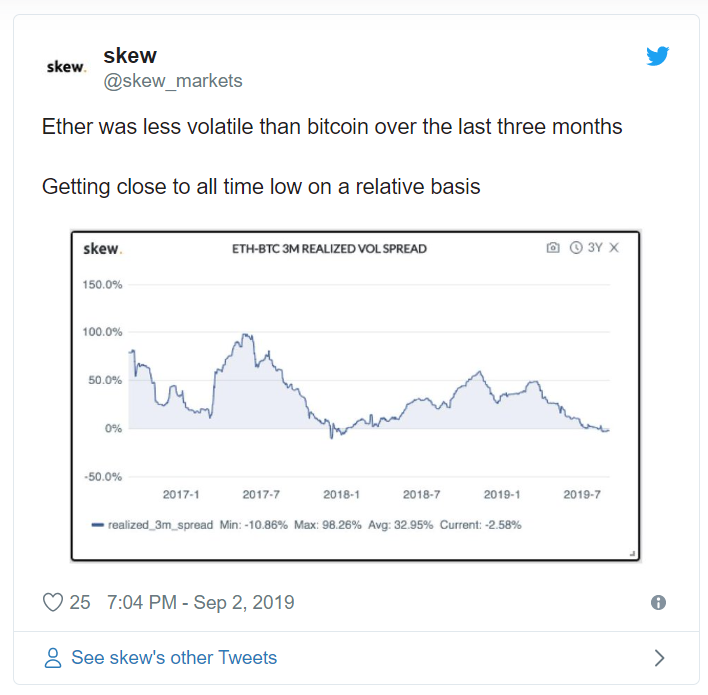The image size is (708, 695).
Task: Like the tweet with heart icon
Action: tap(53, 602)
